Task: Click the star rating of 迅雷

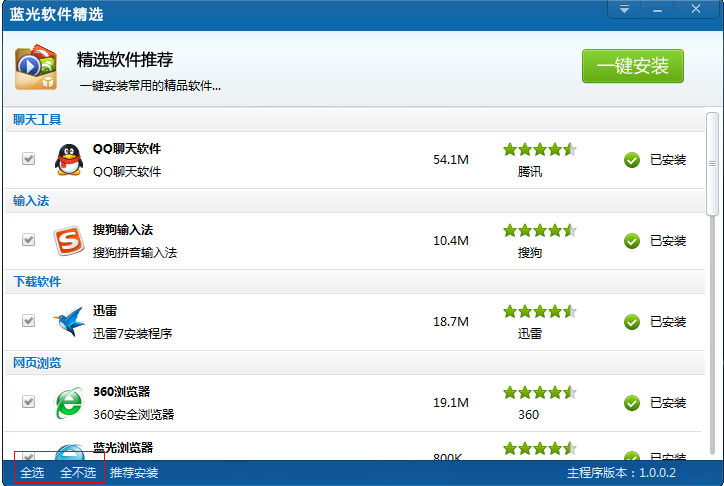Action: (x=540, y=311)
